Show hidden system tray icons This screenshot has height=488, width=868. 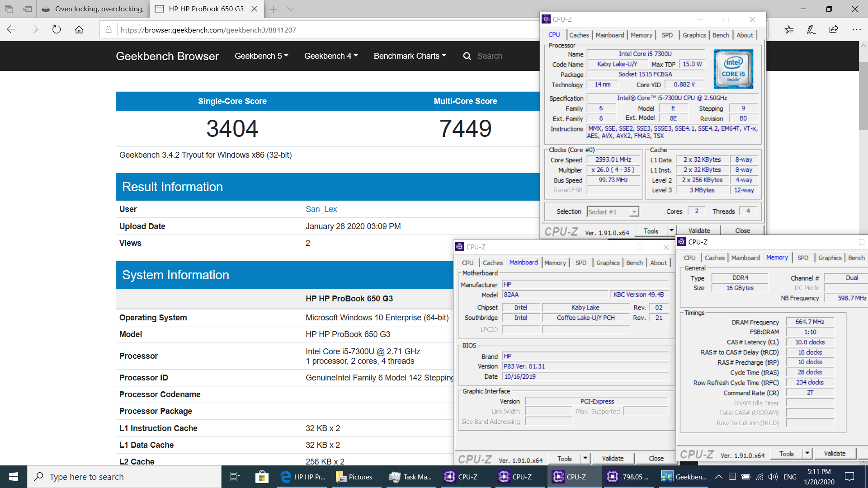[718, 477]
